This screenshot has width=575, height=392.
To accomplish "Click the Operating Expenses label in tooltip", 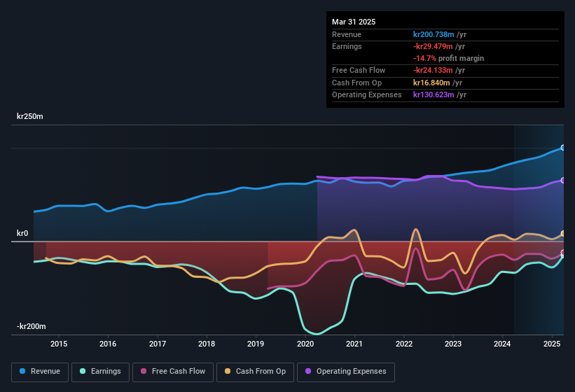I will pos(367,94).
